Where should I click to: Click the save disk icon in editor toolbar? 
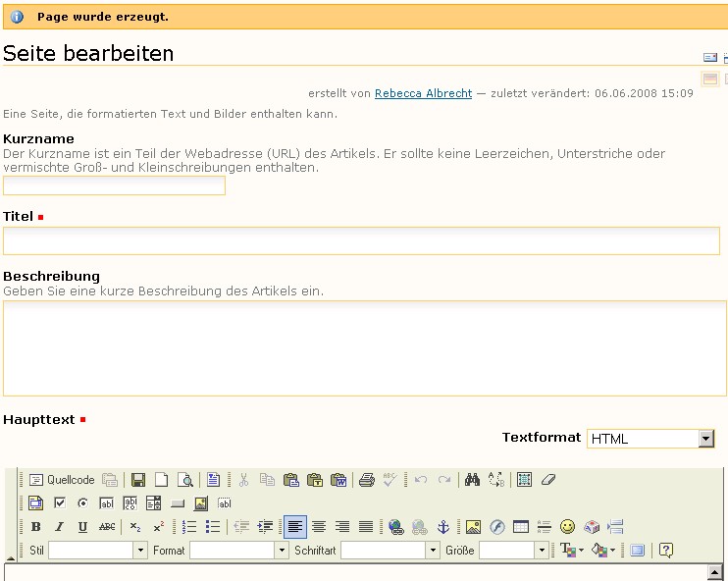coord(138,480)
